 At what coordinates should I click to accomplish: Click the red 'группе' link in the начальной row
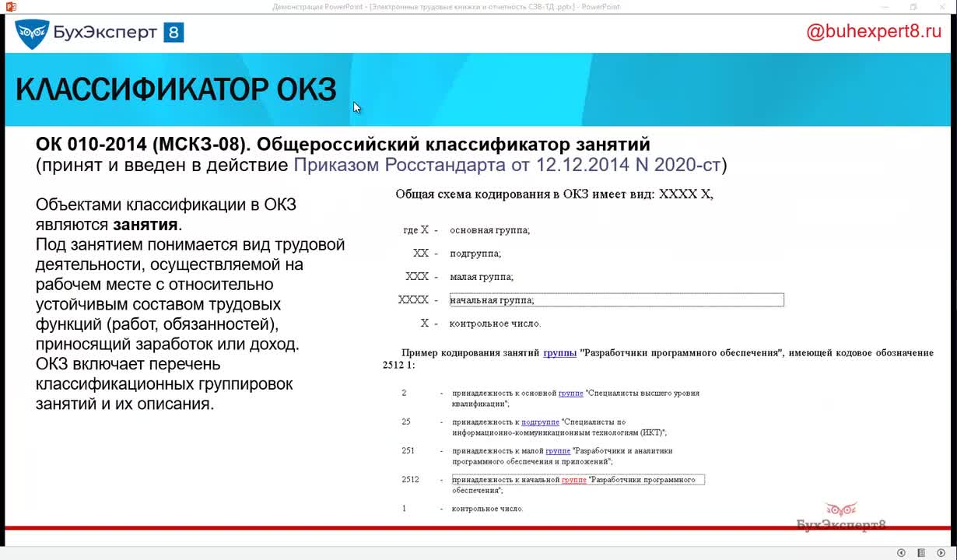pos(573,480)
